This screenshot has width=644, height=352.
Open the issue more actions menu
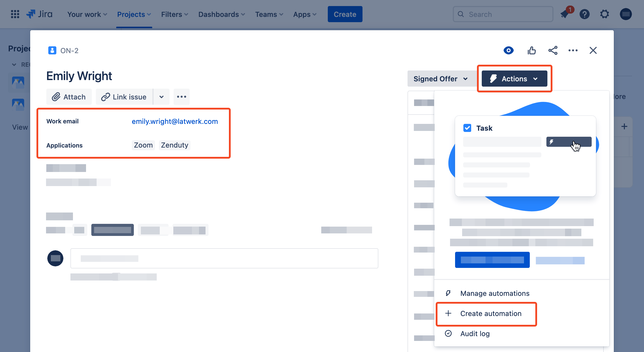pyautogui.click(x=573, y=50)
